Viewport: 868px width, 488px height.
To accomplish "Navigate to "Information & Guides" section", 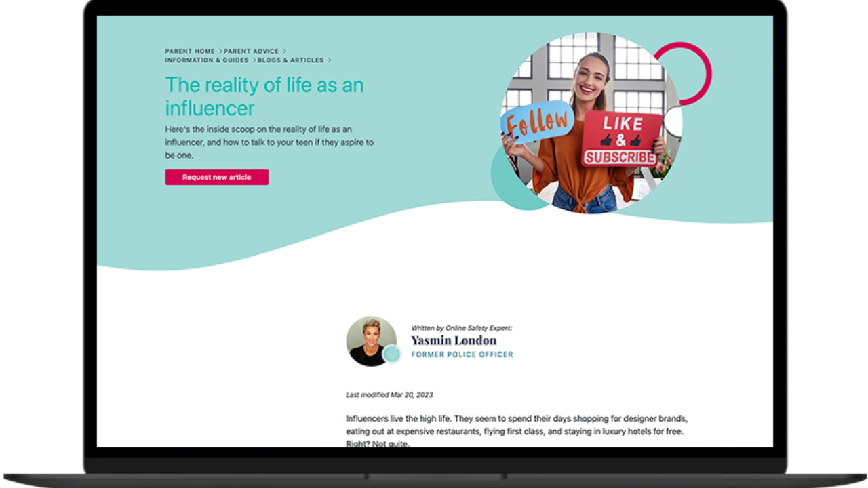I will [205, 60].
